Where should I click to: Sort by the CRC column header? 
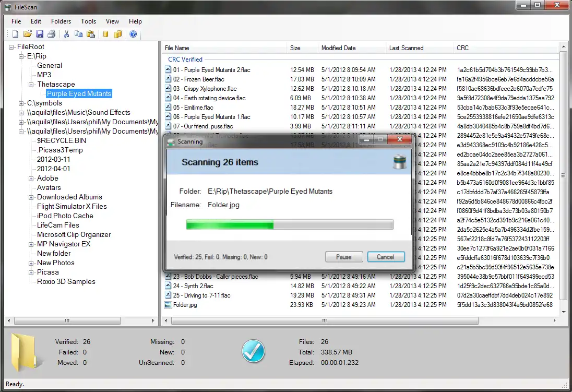506,48
